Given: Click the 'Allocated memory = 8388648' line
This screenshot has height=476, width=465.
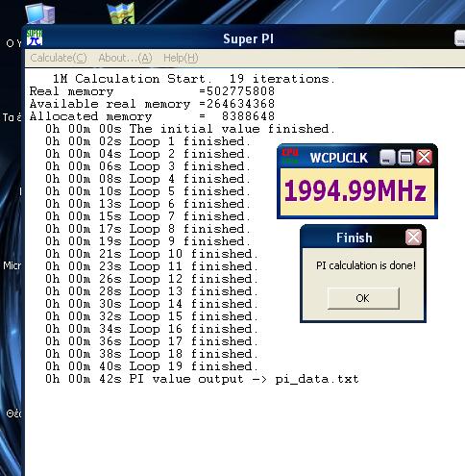Looking at the screenshot, I should (152, 116).
